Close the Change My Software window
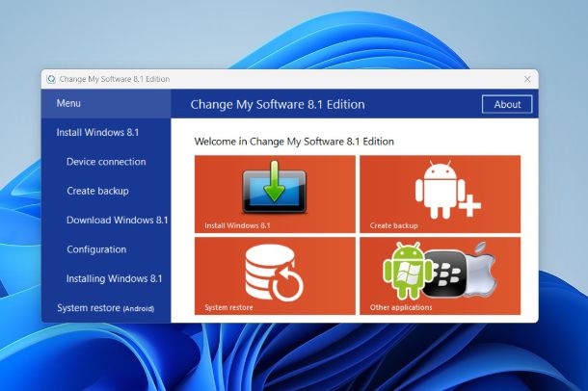Screen dimensions: 588x391 point(527,79)
